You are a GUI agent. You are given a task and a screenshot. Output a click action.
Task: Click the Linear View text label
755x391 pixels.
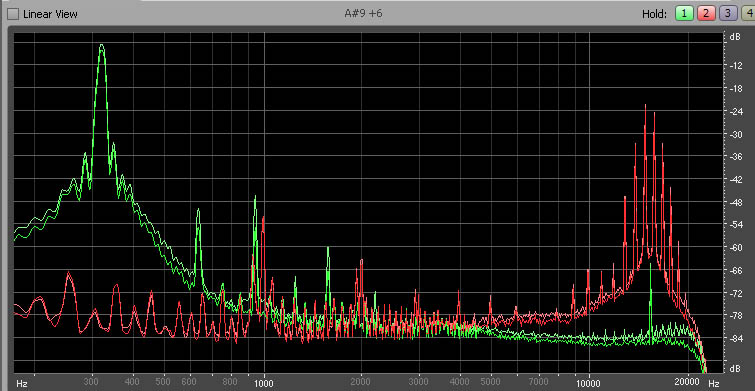point(50,14)
